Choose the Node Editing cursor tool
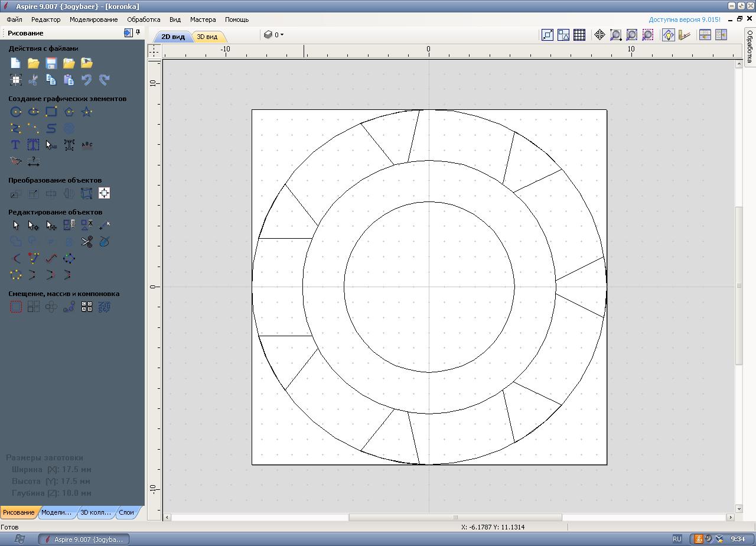 pyautogui.click(x=34, y=225)
